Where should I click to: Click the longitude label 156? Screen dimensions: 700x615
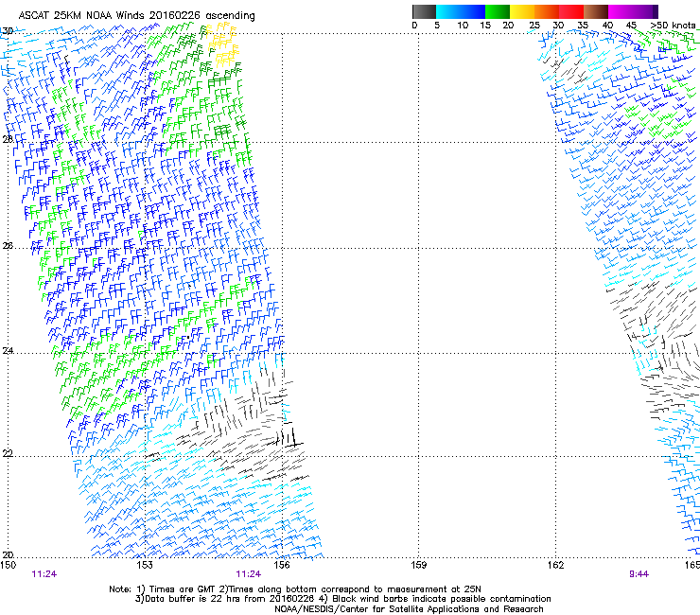[x=282, y=565]
